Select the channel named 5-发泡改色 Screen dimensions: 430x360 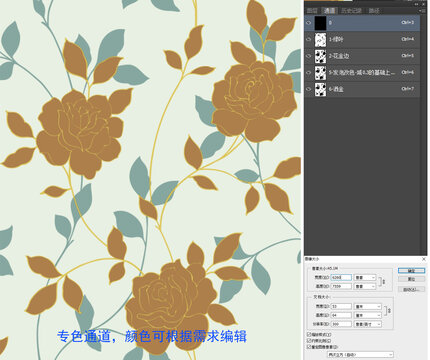pyautogui.click(x=362, y=72)
